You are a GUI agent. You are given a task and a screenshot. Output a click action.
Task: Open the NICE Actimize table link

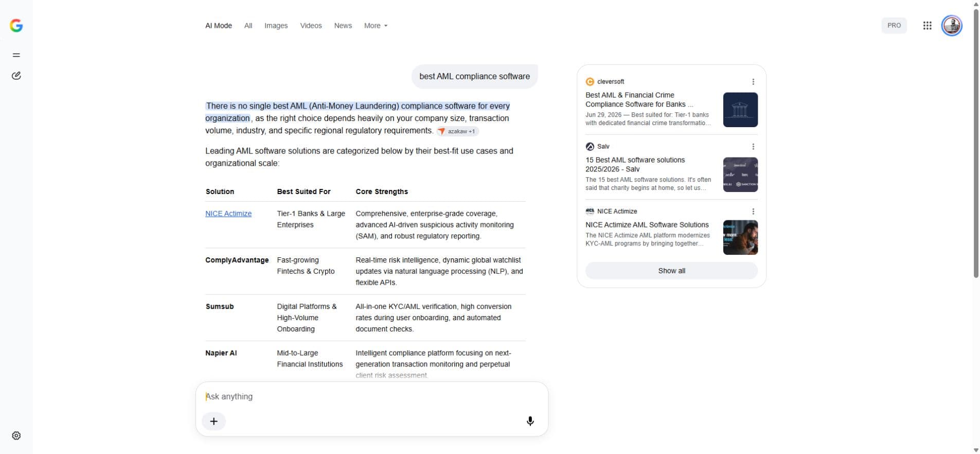tap(228, 214)
